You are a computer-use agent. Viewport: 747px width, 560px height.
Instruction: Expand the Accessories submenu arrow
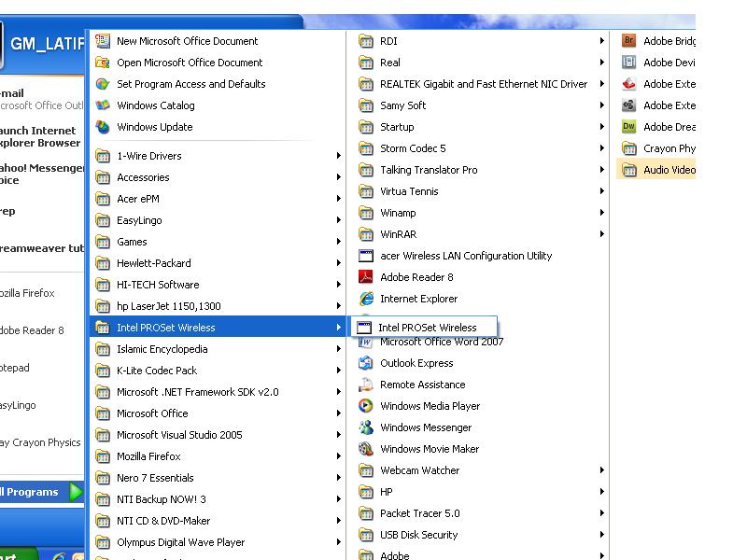pyautogui.click(x=338, y=177)
